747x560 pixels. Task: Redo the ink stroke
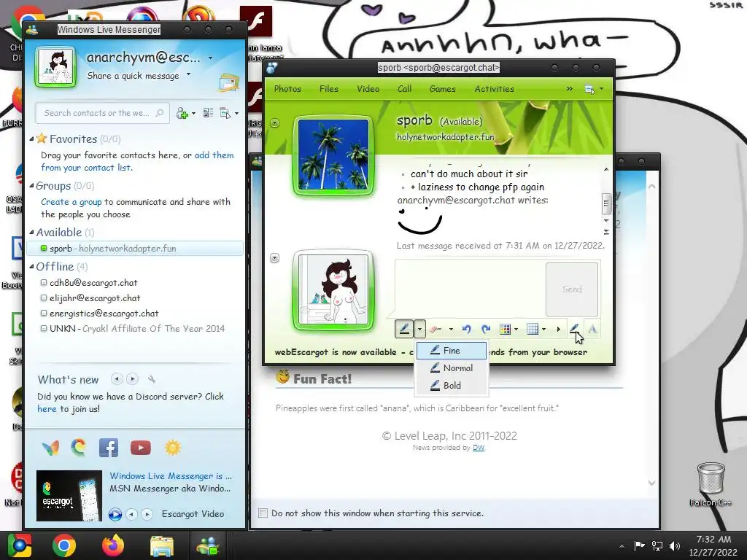(486, 329)
